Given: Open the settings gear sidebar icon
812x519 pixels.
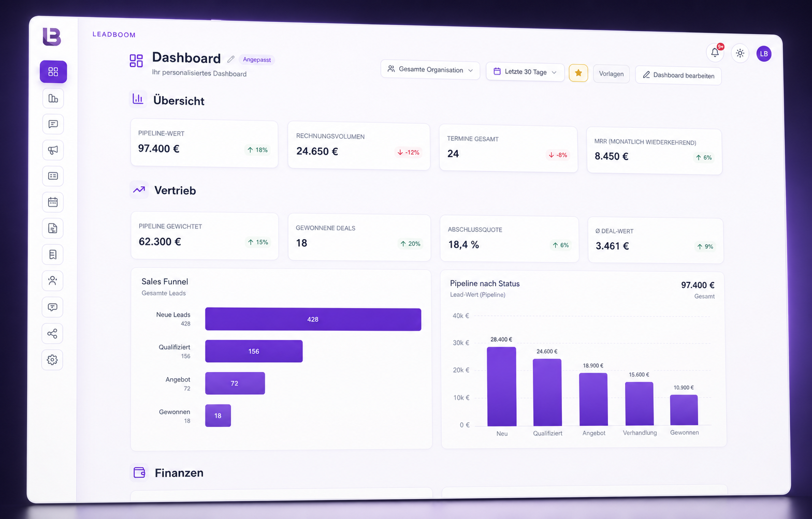Looking at the screenshot, I should 52,360.
